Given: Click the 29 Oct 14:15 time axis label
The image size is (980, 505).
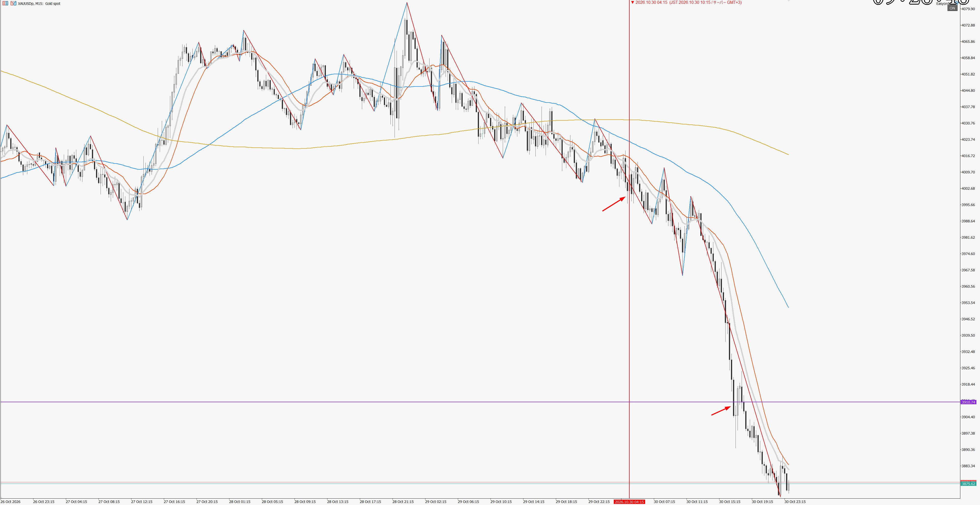Looking at the screenshot, I should pyautogui.click(x=533, y=502).
